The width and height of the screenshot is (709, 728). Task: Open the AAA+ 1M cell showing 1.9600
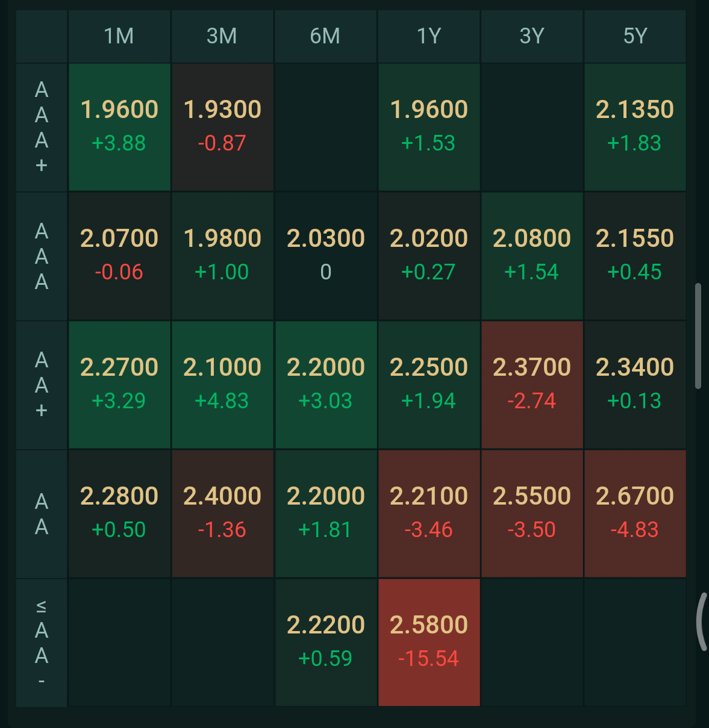pyautogui.click(x=119, y=127)
